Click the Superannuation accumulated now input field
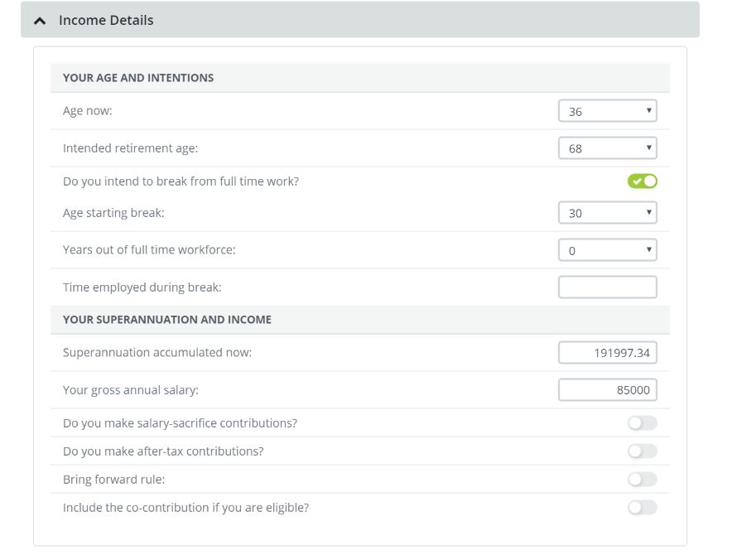 click(x=607, y=353)
